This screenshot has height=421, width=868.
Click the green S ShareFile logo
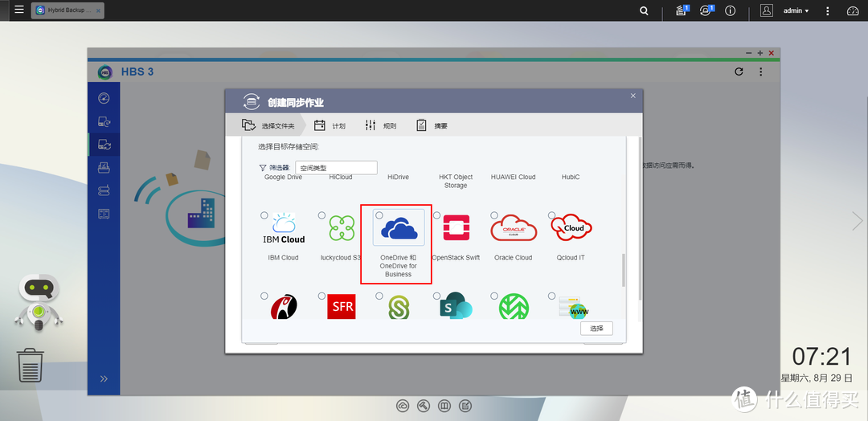[x=399, y=306]
